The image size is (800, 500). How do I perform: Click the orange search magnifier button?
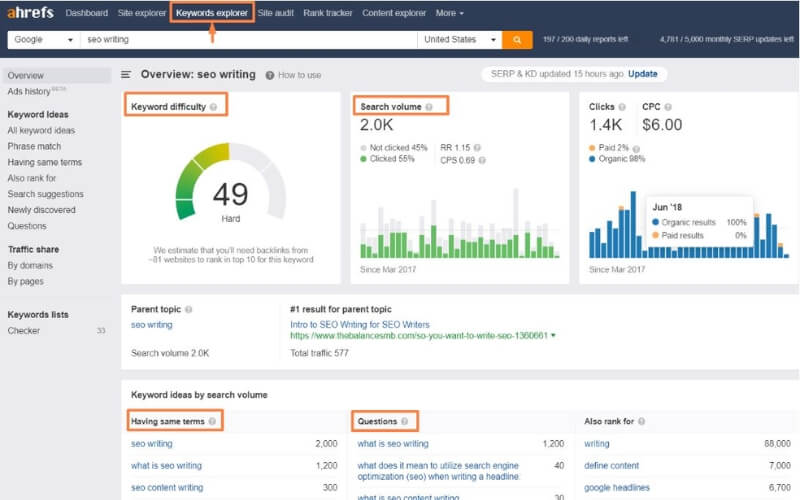[x=517, y=40]
